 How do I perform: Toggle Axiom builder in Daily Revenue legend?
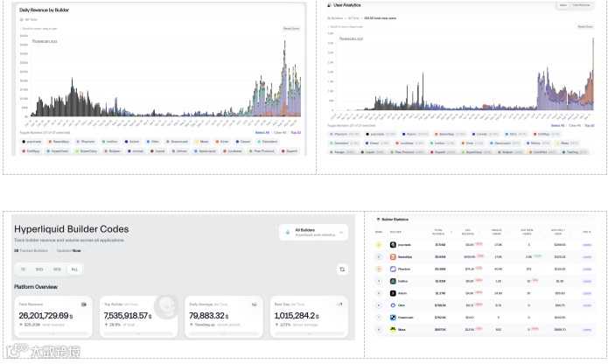tap(132, 142)
